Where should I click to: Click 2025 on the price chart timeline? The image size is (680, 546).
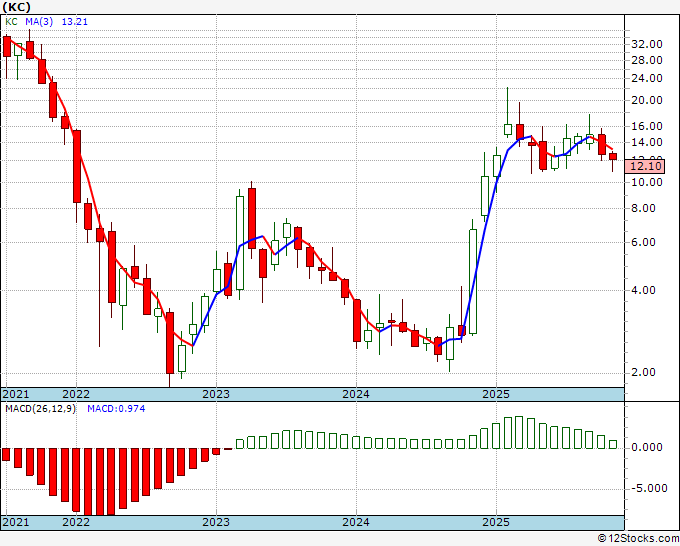496,394
